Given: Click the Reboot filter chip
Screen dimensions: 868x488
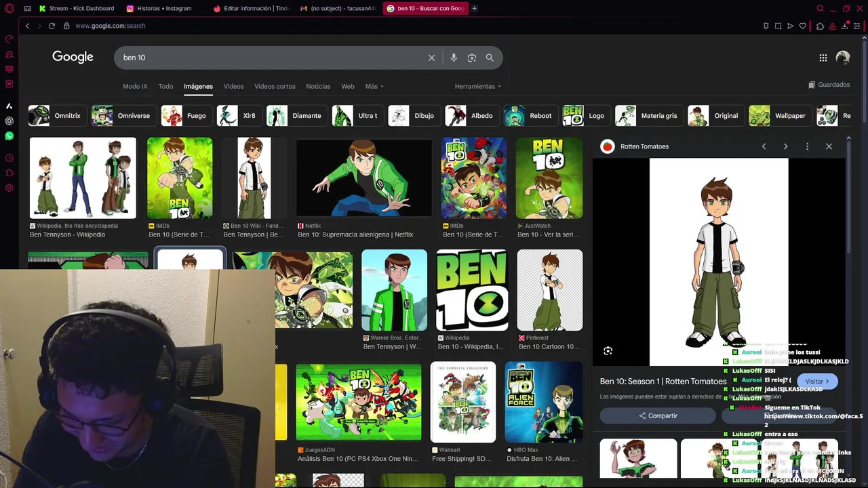Looking at the screenshot, I should [530, 116].
